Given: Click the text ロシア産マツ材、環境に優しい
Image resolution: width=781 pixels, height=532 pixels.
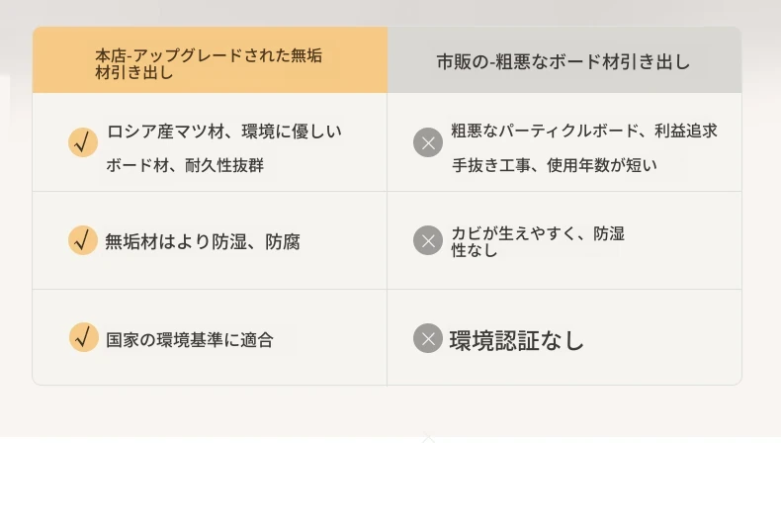Looking at the screenshot, I should (224, 132).
